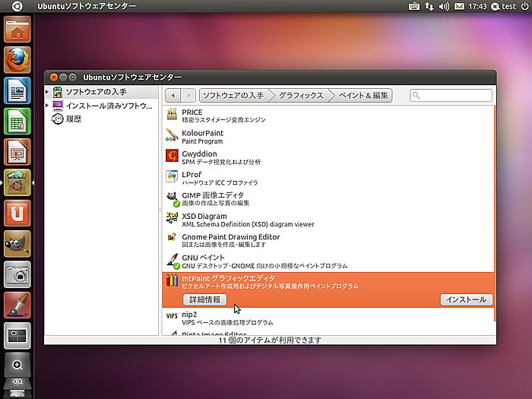532x399 pixels.
Task: Go forward with the right arrow button
Action: click(188, 95)
